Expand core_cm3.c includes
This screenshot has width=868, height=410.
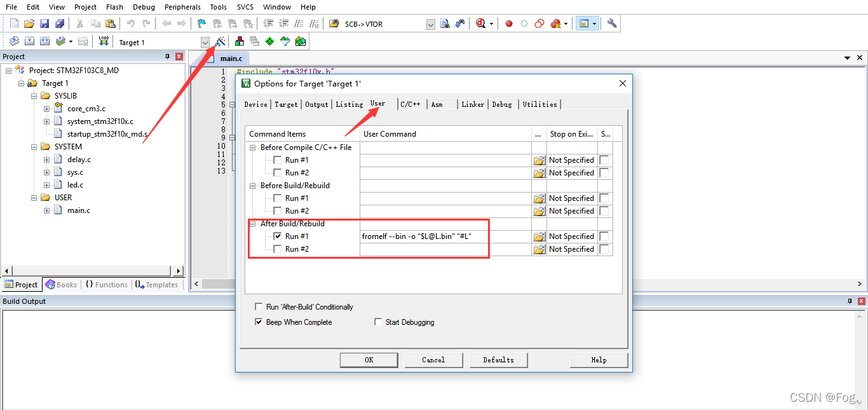(x=46, y=109)
